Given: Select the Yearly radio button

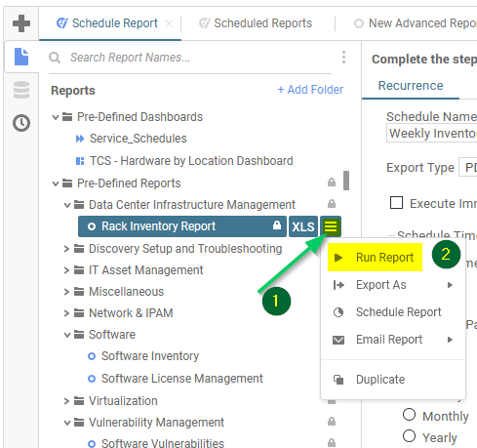Looking at the screenshot, I should 409,436.
